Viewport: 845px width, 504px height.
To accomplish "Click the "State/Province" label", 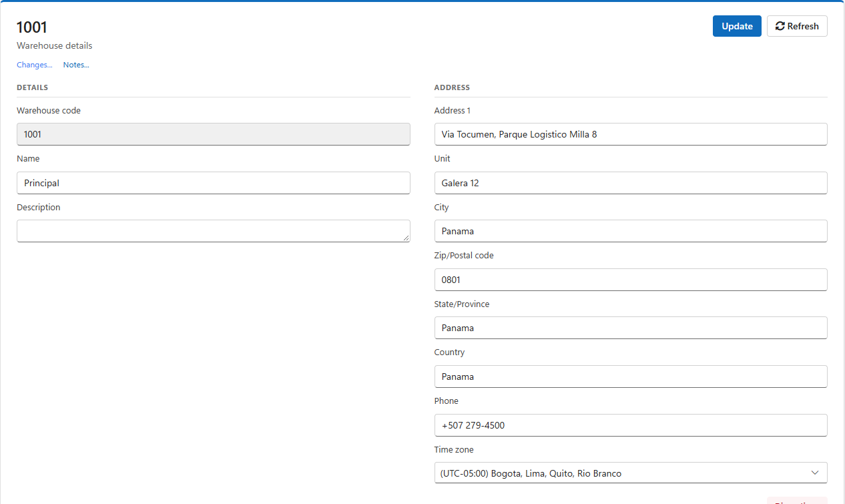I will [462, 304].
